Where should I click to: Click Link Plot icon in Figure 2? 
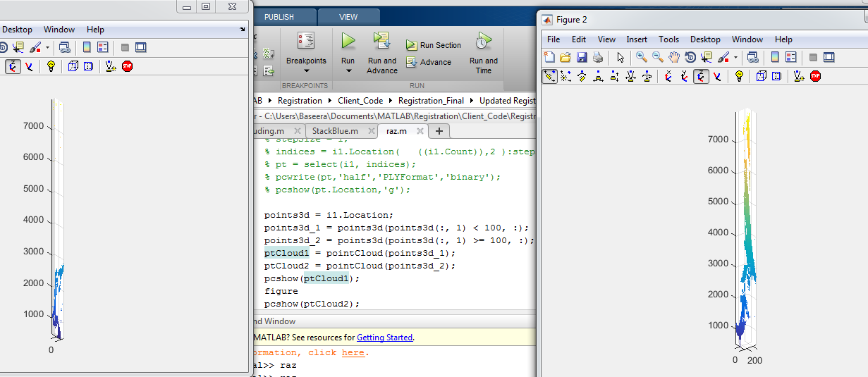click(752, 57)
